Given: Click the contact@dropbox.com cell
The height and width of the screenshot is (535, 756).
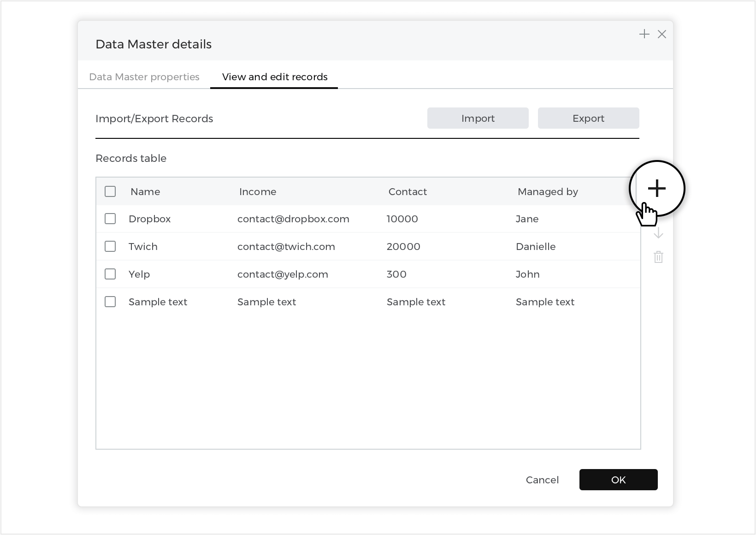Looking at the screenshot, I should pyautogui.click(x=293, y=219).
